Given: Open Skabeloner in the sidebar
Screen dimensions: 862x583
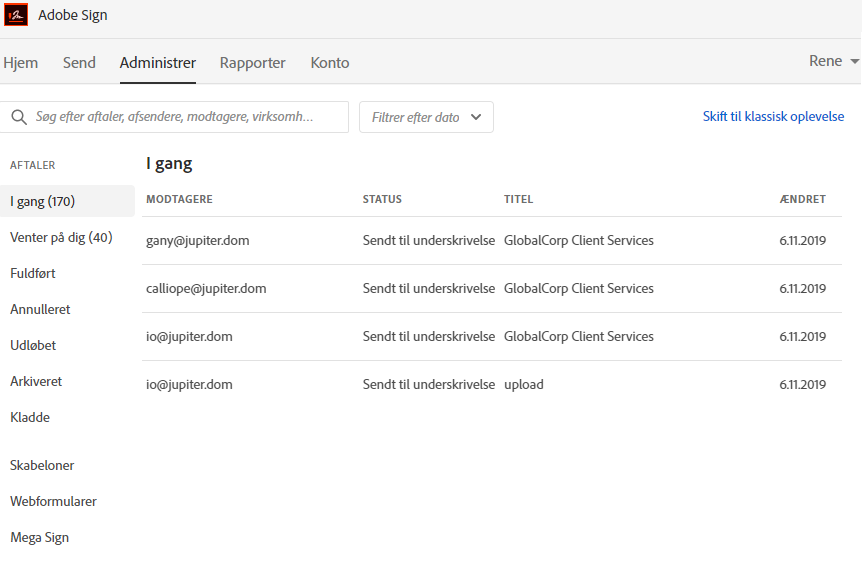Looking at the screenshot, I should click(42, 465).
